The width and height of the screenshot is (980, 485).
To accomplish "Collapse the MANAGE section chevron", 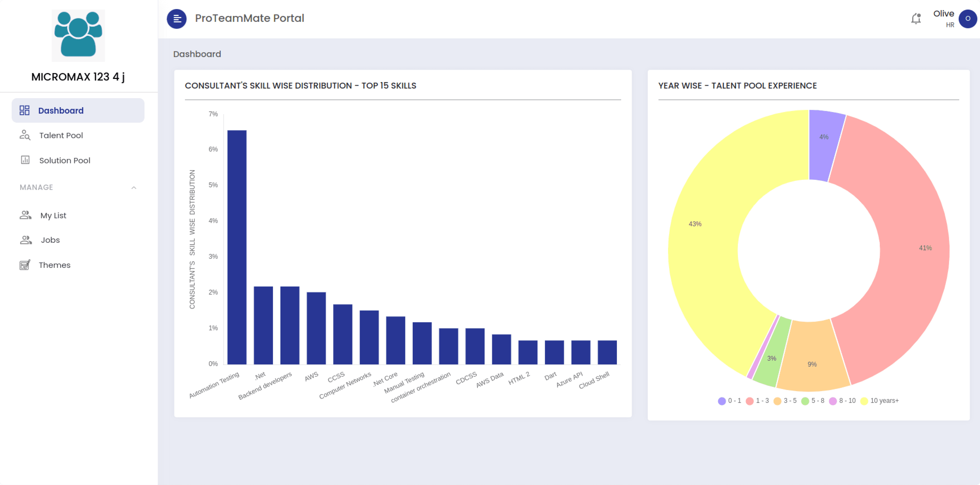I will (x=133, y=187).
